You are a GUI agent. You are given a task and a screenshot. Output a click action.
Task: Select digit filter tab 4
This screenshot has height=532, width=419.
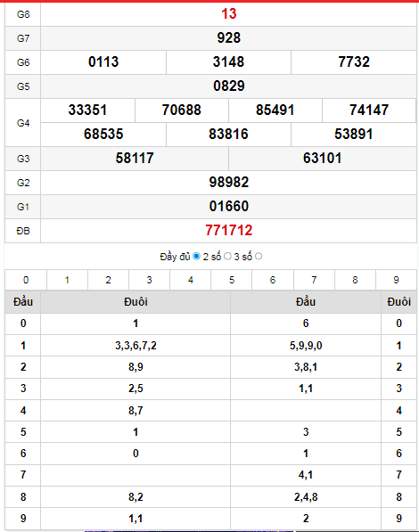click(191, 280)
